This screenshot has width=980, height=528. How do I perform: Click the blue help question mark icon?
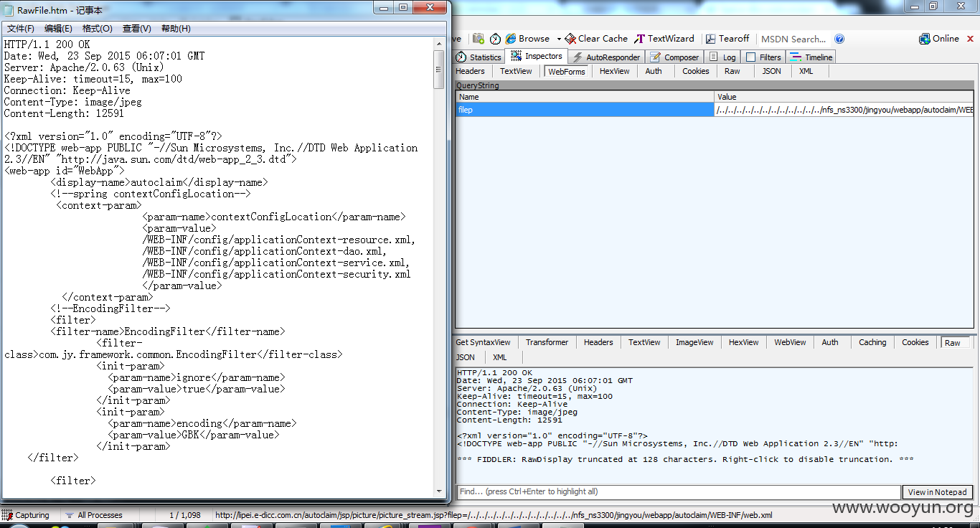tap(839, 39)
